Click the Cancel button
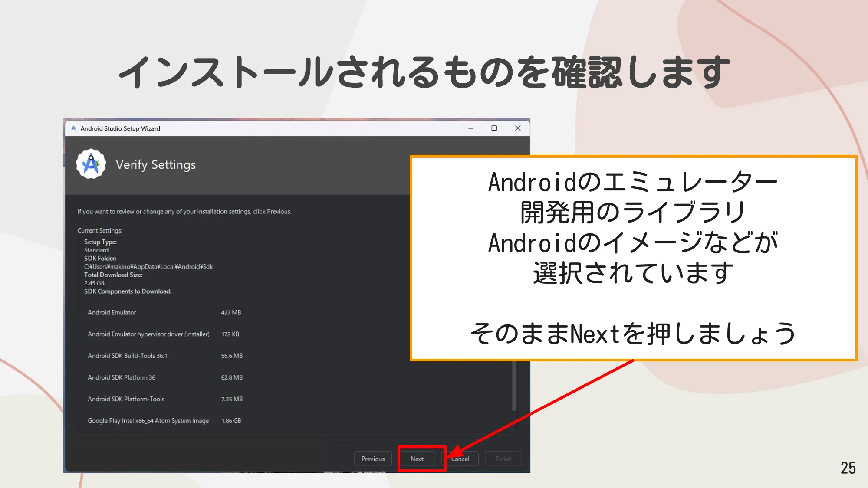Image resolution: width=868 pixels, height=488 pixels. 460,459
